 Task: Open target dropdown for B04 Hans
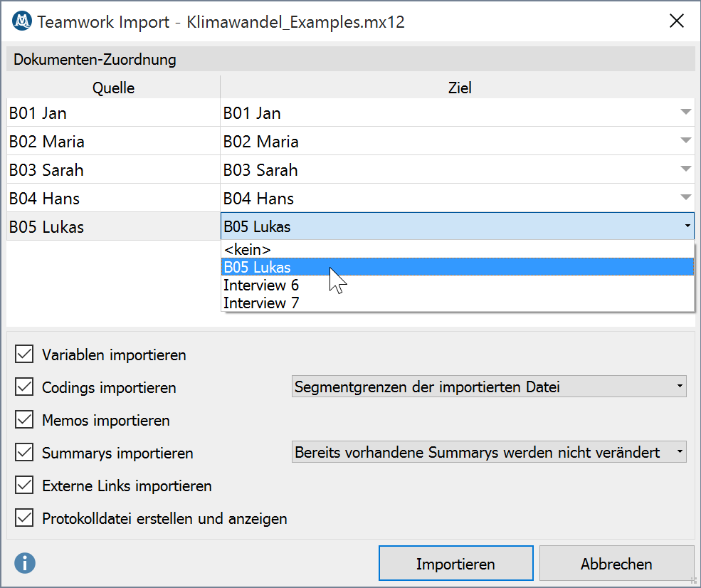685,197
